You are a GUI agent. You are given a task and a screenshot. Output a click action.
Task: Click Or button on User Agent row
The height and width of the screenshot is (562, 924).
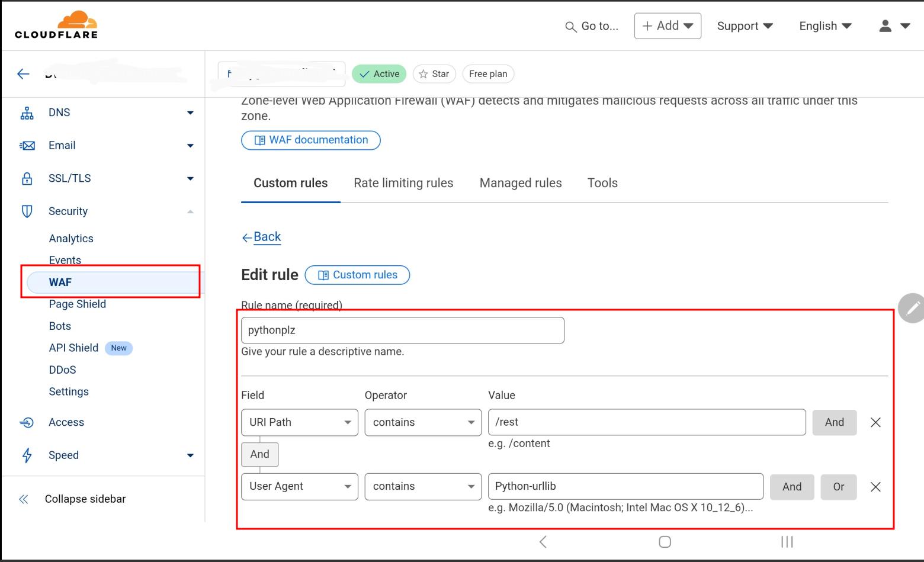coord(838,487)
